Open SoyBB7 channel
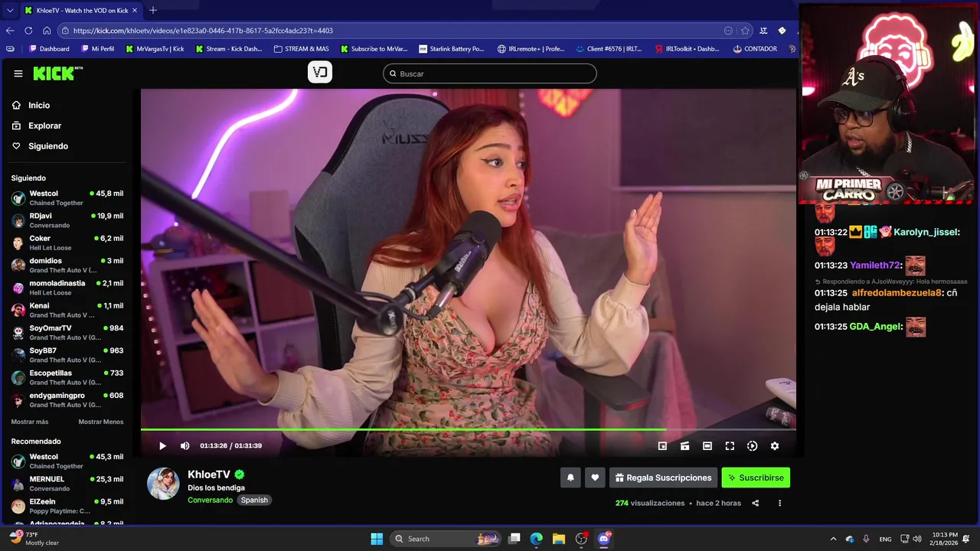Viewport: 980px width, 551px height. [67, 355]
